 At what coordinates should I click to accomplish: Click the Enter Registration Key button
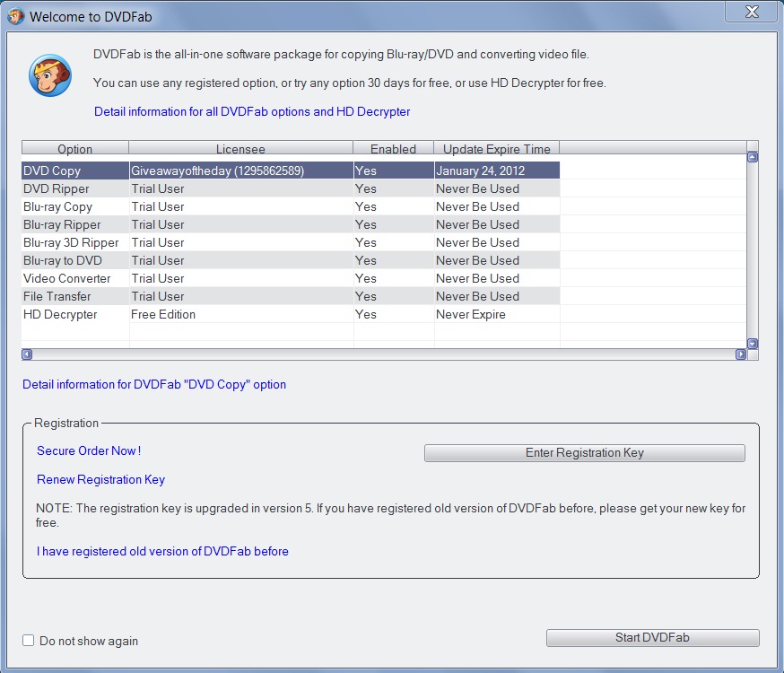tap(585, 453)
